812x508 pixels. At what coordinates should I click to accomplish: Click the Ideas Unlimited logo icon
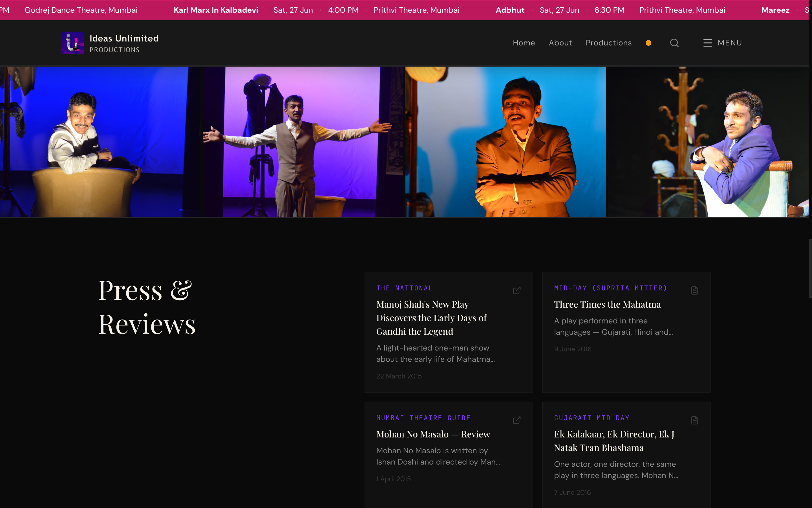(73, 43)
